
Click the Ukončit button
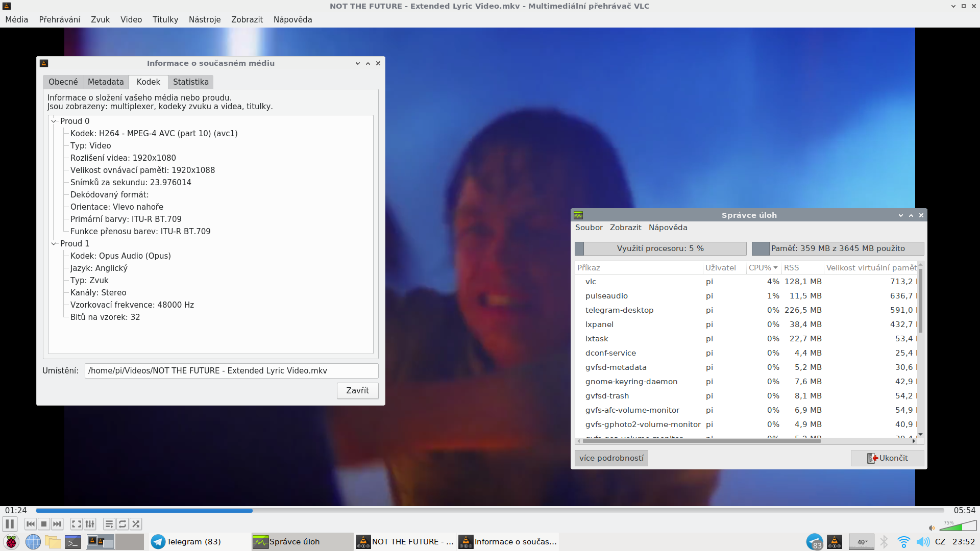point(887,458)
